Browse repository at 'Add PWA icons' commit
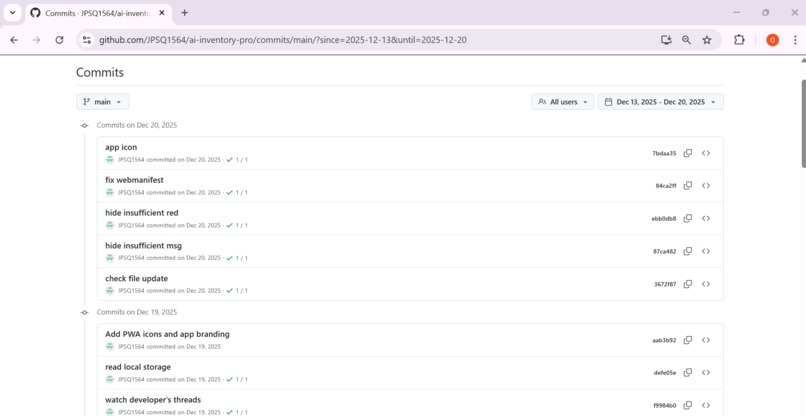806x416 pixels. click(706, 340)
